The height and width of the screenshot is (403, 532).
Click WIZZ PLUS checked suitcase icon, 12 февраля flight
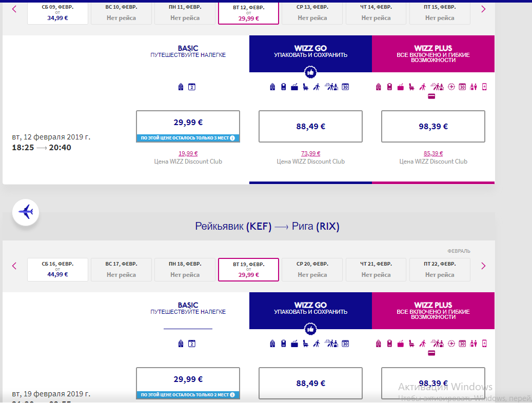point(400,87)
